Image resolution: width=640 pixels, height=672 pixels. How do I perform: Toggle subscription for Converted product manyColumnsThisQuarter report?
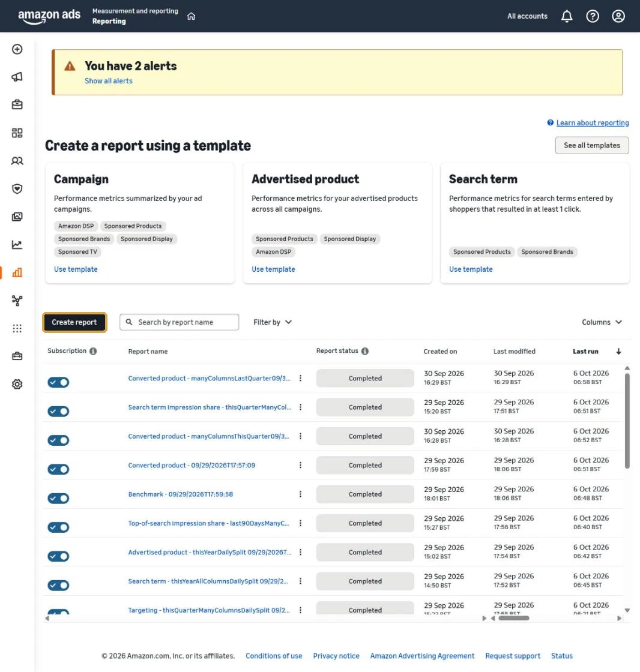pyautogui.click(x=58, y=440)
